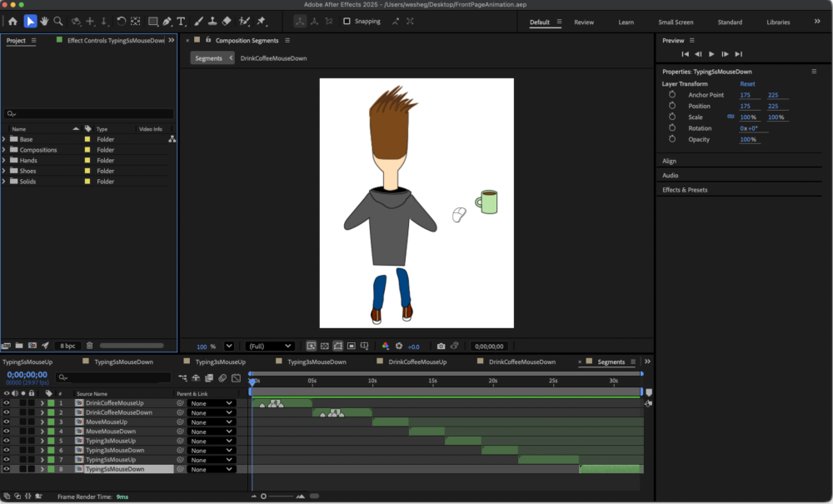Click the snapshot camera icon in the viewer
The image size is (833, 504).
point(441,347)
